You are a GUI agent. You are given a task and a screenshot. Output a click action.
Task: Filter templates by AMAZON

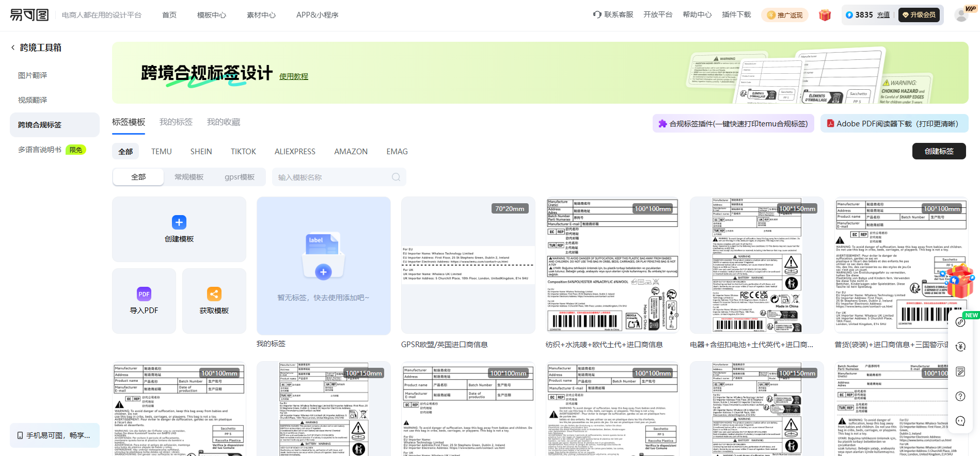[x=351, y=152]
